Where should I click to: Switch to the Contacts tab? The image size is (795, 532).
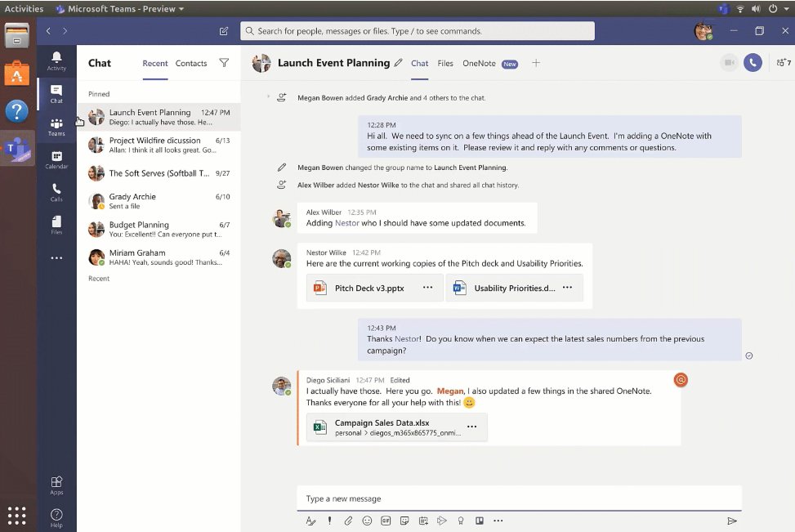191,64
